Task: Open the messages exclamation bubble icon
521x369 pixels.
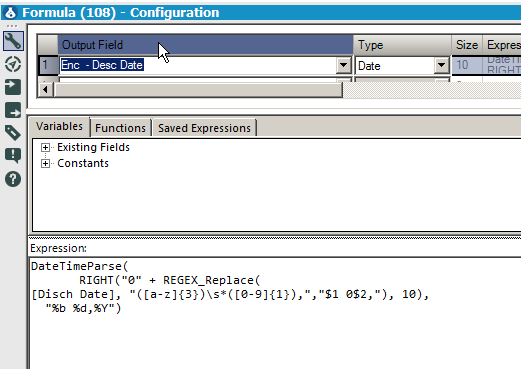Action: [x=13, y=156]
